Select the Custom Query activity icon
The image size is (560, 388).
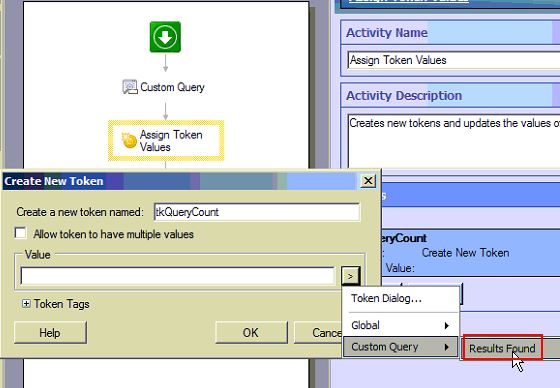[x=130, y=87]
